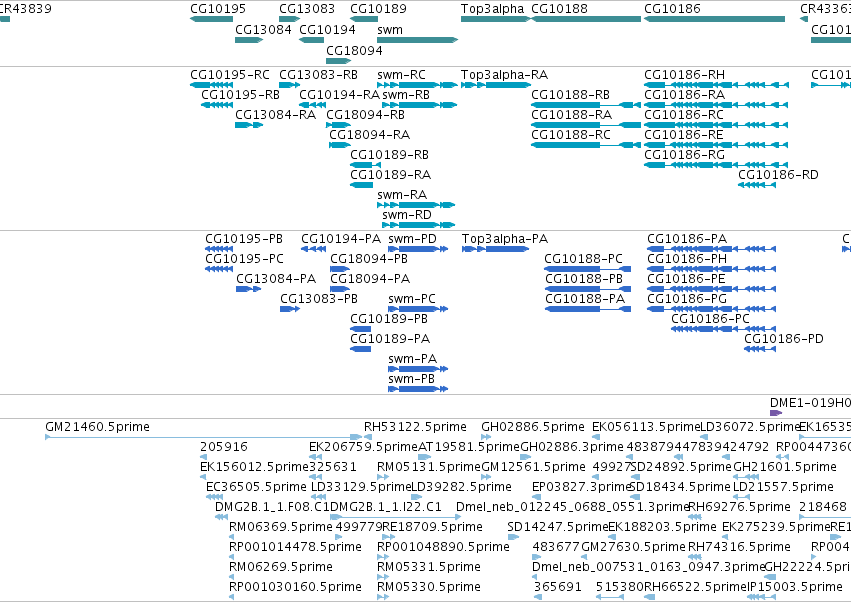Select protein Top3alpha-PA
This screenshot has width=851, height=602.
496,249
